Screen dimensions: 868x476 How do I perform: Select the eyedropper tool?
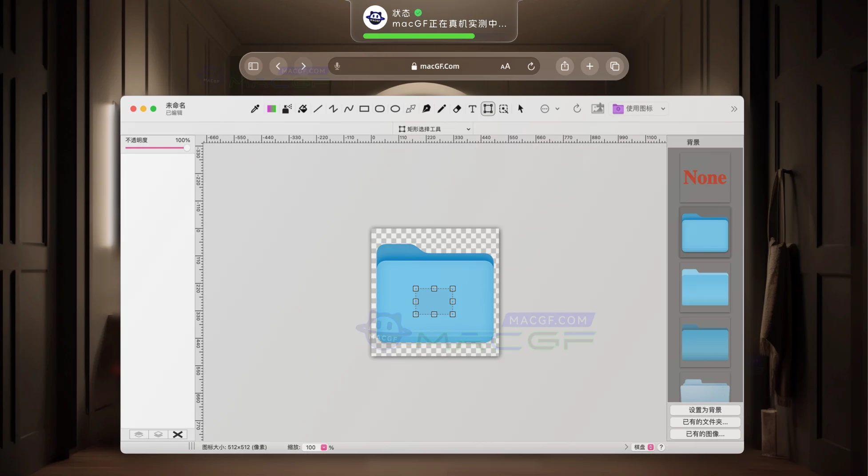pyautogui.click(x=255, y=108)
